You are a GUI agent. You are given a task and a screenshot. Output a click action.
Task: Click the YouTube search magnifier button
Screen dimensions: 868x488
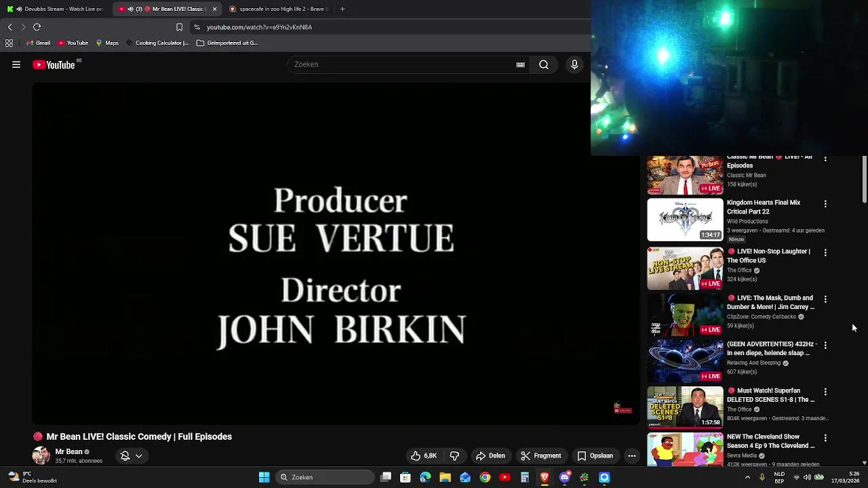tap(544, 64)
